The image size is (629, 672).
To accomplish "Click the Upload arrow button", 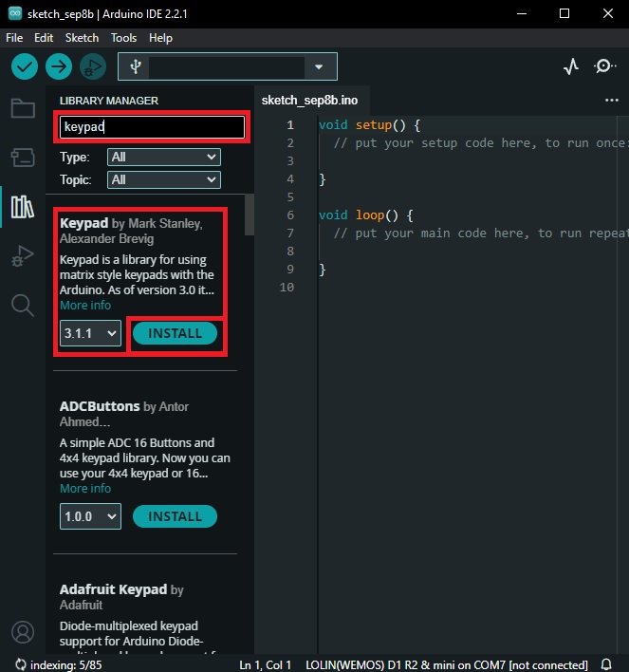I will coord(59,66).
